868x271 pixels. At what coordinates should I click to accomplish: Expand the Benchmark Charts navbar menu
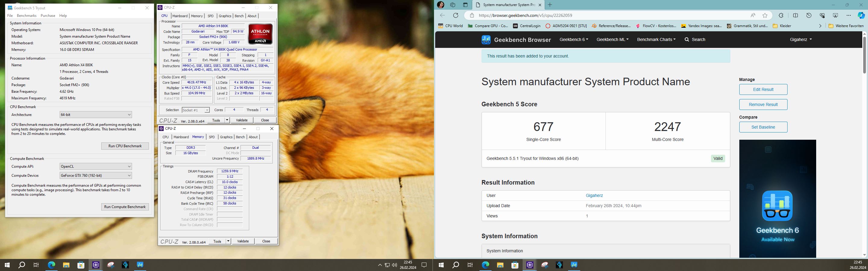pyautogui.click(x=656, y=39)
